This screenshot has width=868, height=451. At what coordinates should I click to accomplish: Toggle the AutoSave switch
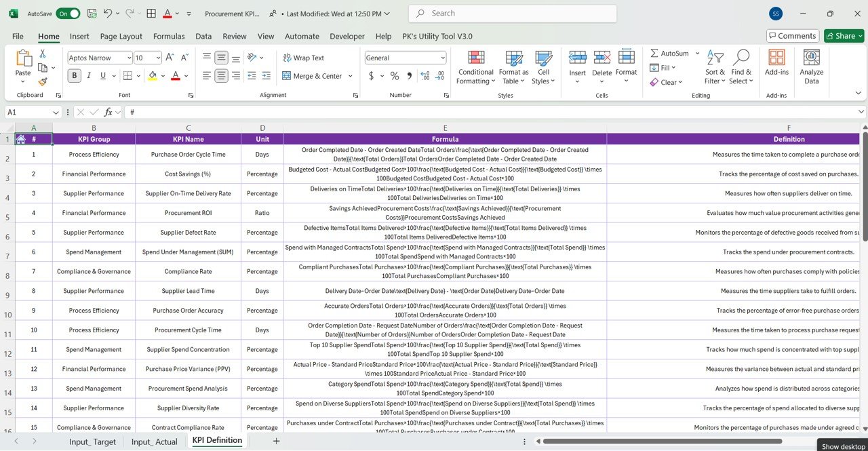pyautogui.click(x=68, y=14)
